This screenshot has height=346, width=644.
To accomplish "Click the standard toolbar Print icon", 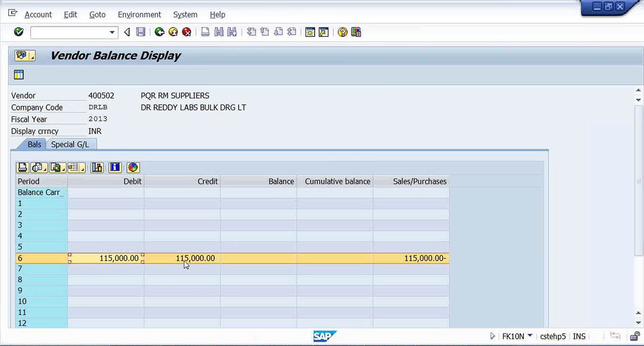I will point(205,32).
